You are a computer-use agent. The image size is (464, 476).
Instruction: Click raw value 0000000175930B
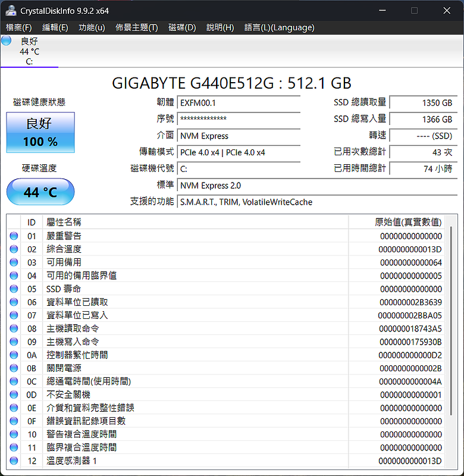coord(410,342)
